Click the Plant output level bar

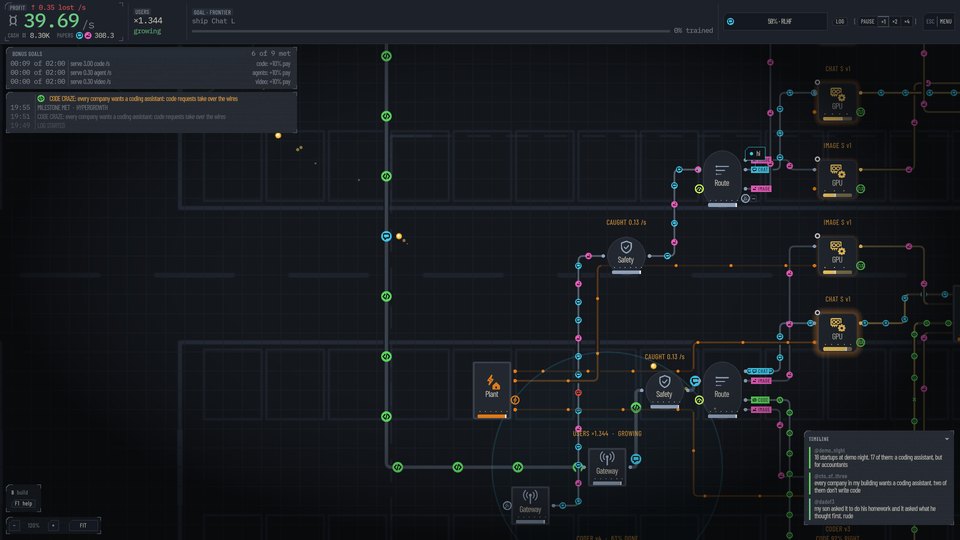[492, 416]
